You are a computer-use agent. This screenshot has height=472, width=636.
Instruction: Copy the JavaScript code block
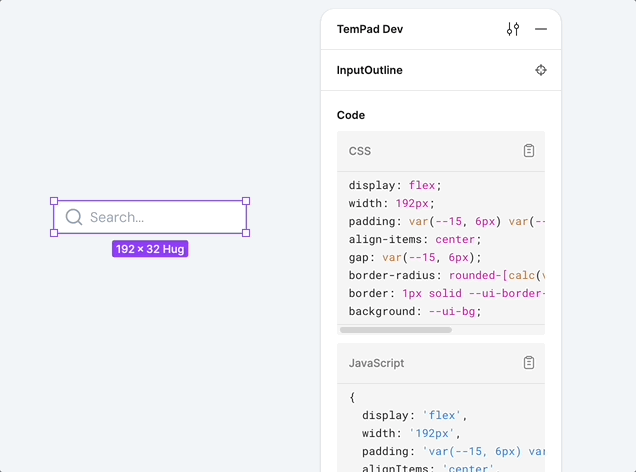tap(529, 363)
